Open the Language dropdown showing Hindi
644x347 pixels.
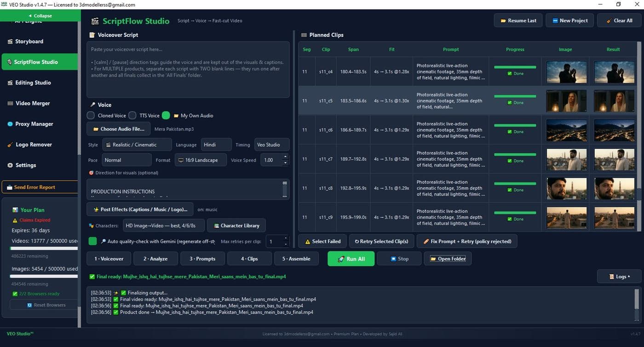tap(216, 145)
